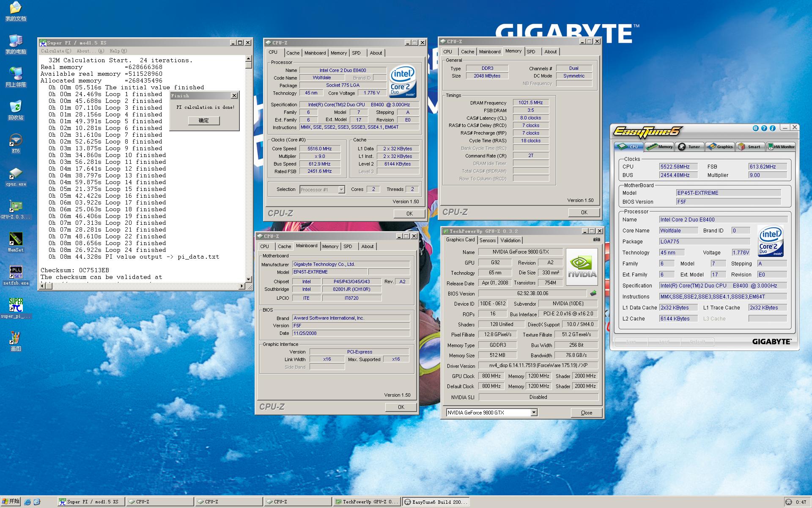The width and height of the screenshot is (812, 508).
Task: Open setfsb.exe desktop icon
Action: click(x=16, y=276)
